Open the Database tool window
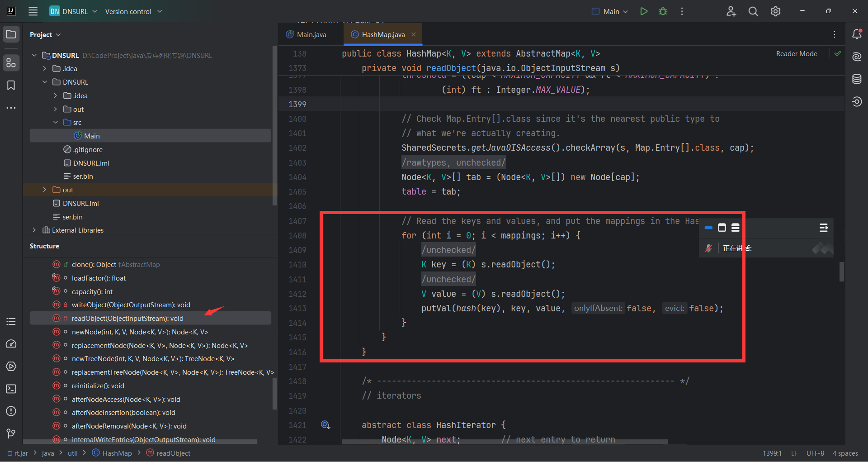 click(x=857, y=79)
